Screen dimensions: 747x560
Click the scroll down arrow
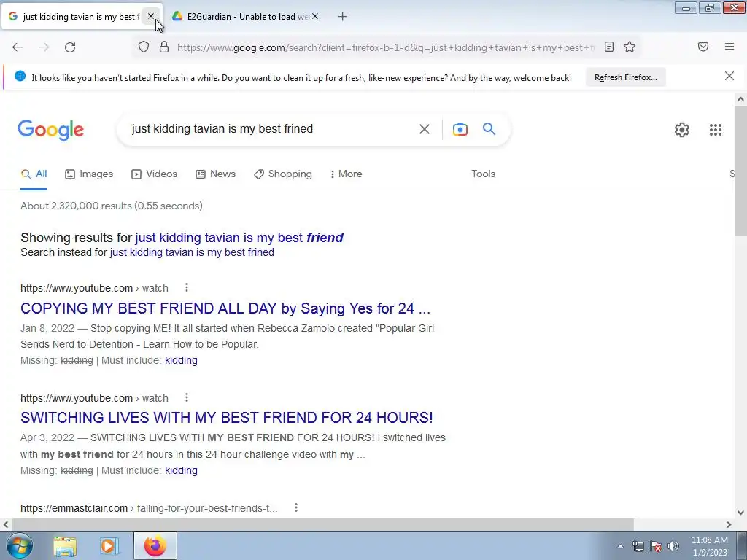[x=740, y=513]
